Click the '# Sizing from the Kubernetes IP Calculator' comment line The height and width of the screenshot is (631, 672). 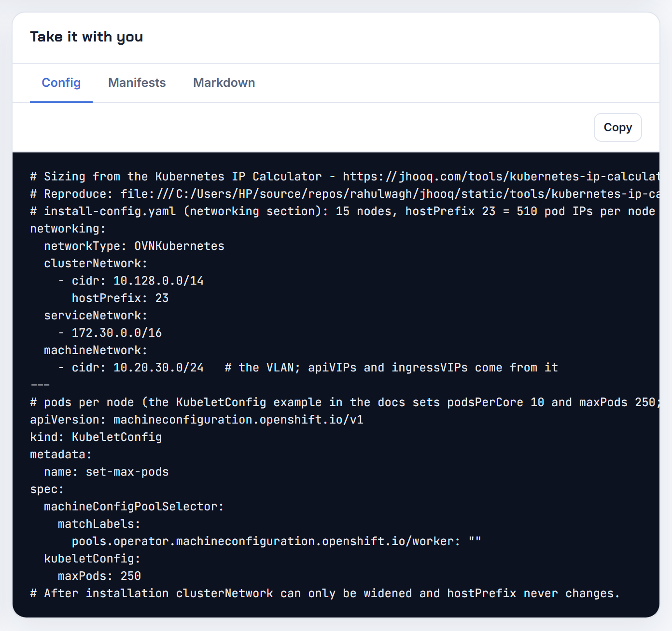[x=345, y=177]
